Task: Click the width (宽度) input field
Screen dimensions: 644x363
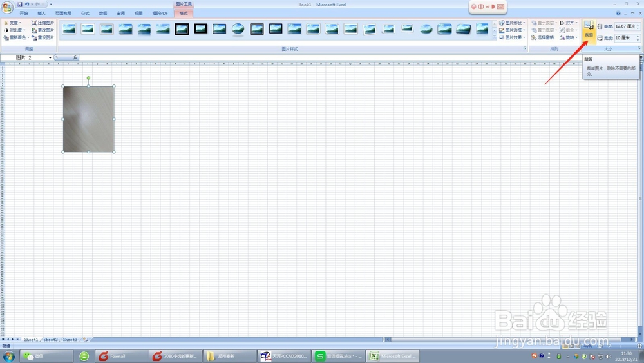Action: 625,38
